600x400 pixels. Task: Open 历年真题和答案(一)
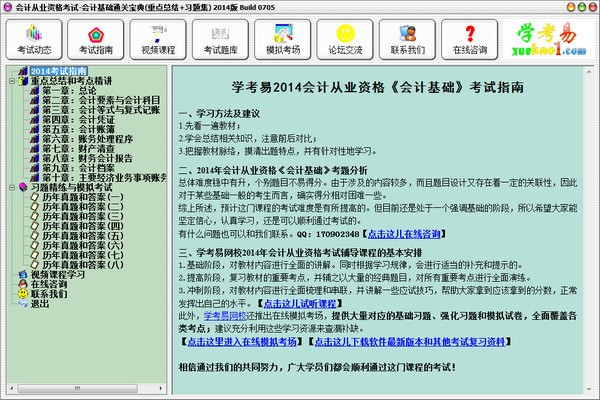tap(83, 197)
